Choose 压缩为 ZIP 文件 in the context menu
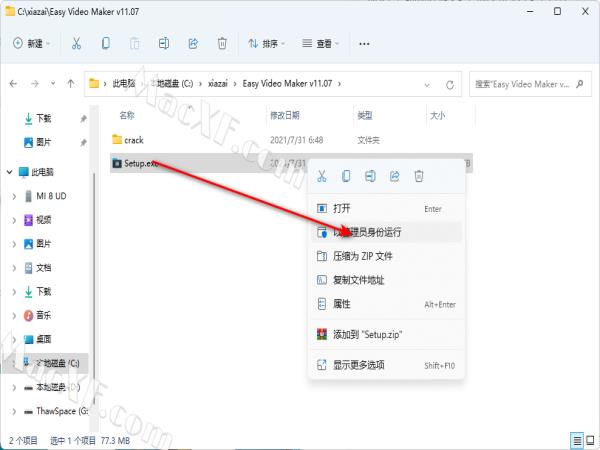This screenshot has height=450, width=600. 386,256
